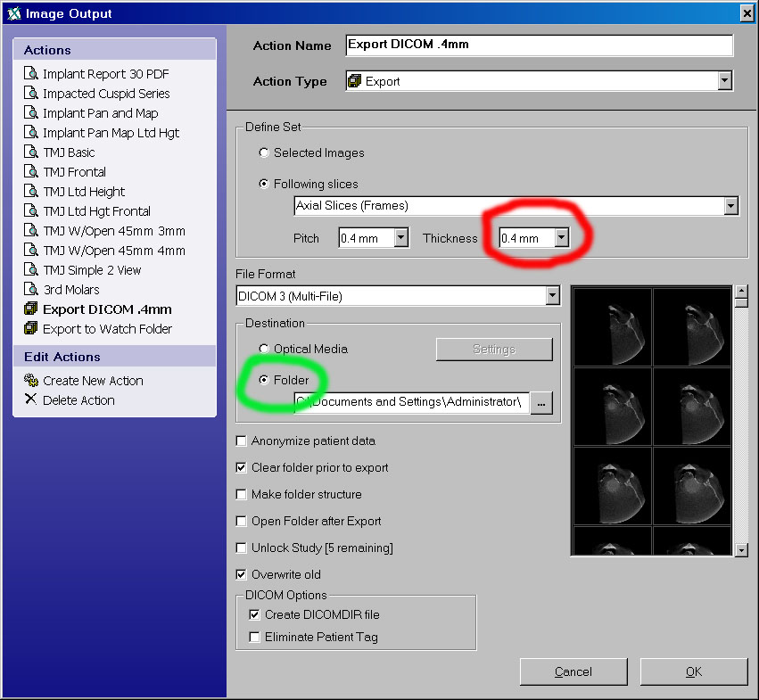Click the Export to Watch Folder icon
The image size is (759, 700).
coord(31,328)
